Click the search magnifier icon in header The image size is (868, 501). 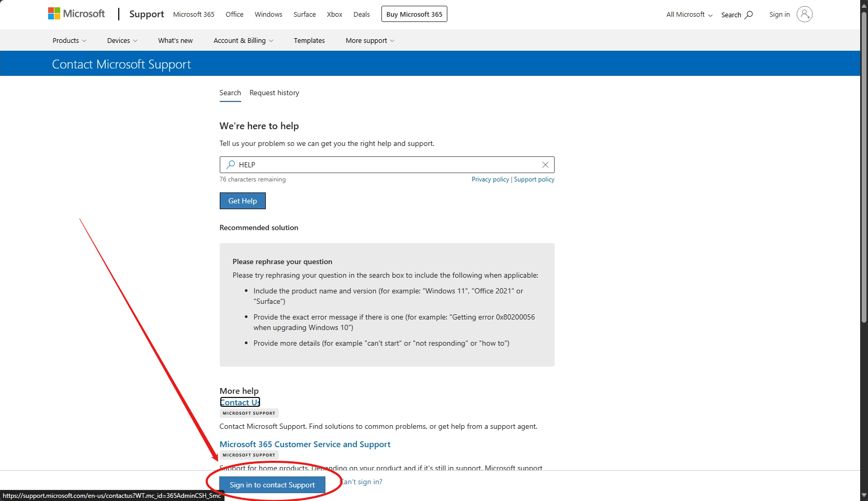[749, 15]
